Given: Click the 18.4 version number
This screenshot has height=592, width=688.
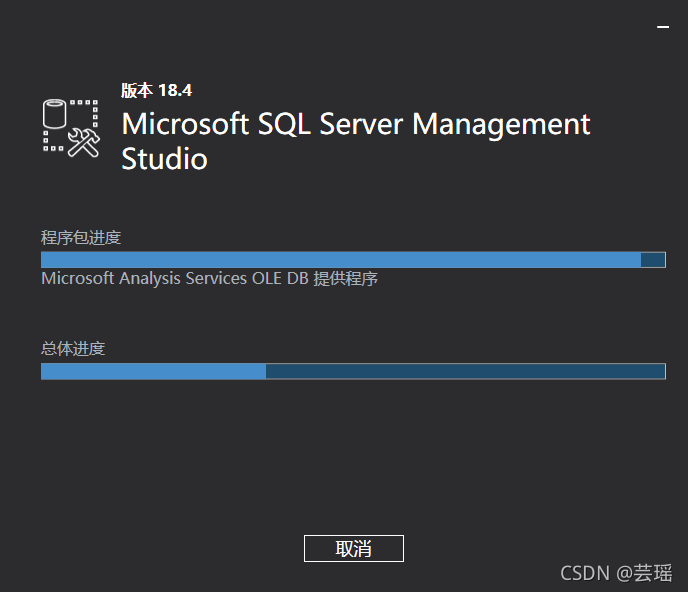Looking at the screenshot, I should pos(175,90).
